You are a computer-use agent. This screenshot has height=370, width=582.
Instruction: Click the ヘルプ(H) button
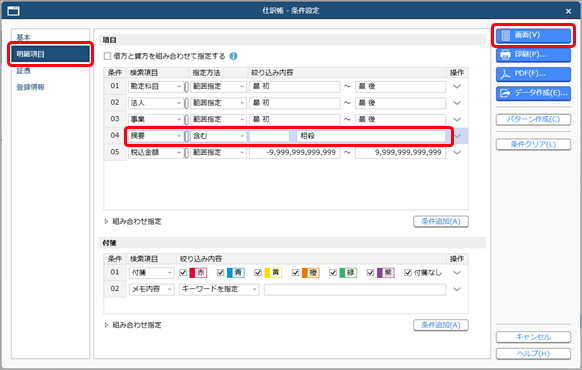(533, 354)
